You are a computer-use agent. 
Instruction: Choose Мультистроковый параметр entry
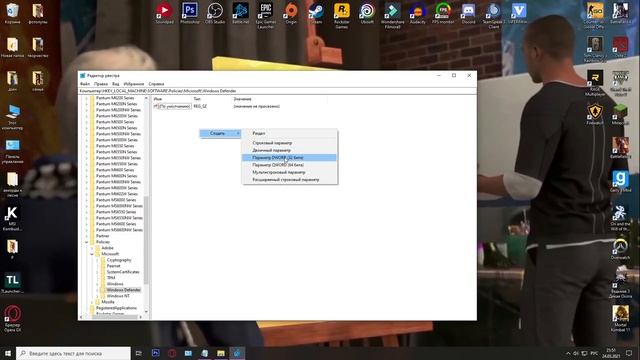click(289, 172)
